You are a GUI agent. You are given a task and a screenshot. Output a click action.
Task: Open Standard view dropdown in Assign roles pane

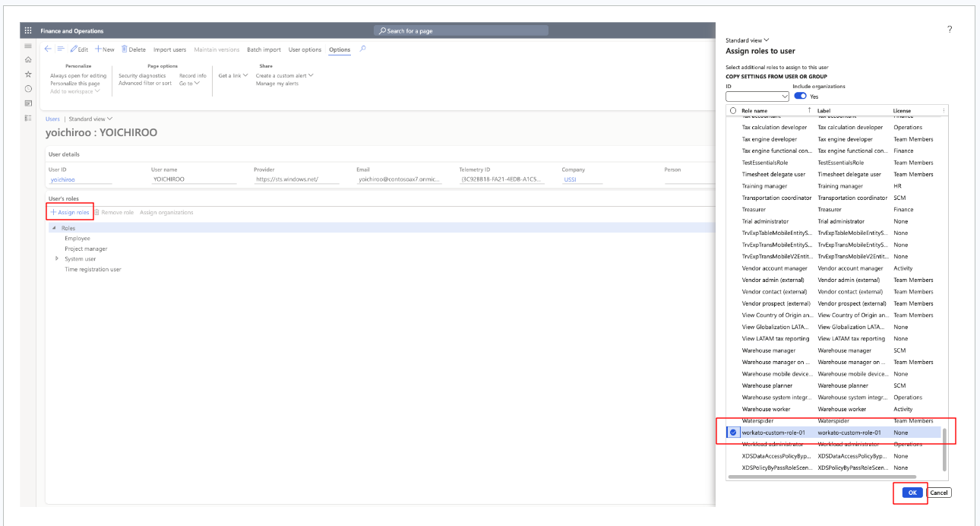click(x=748, y=40)
